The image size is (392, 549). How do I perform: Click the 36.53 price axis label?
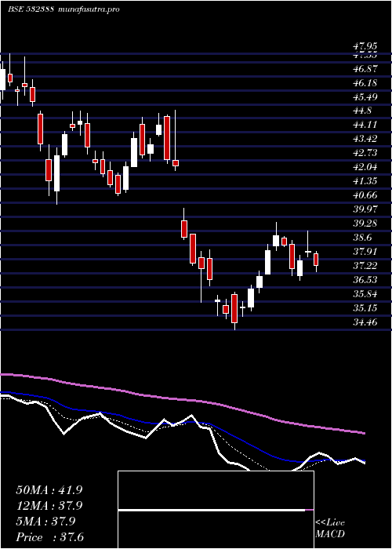(365, 280)
